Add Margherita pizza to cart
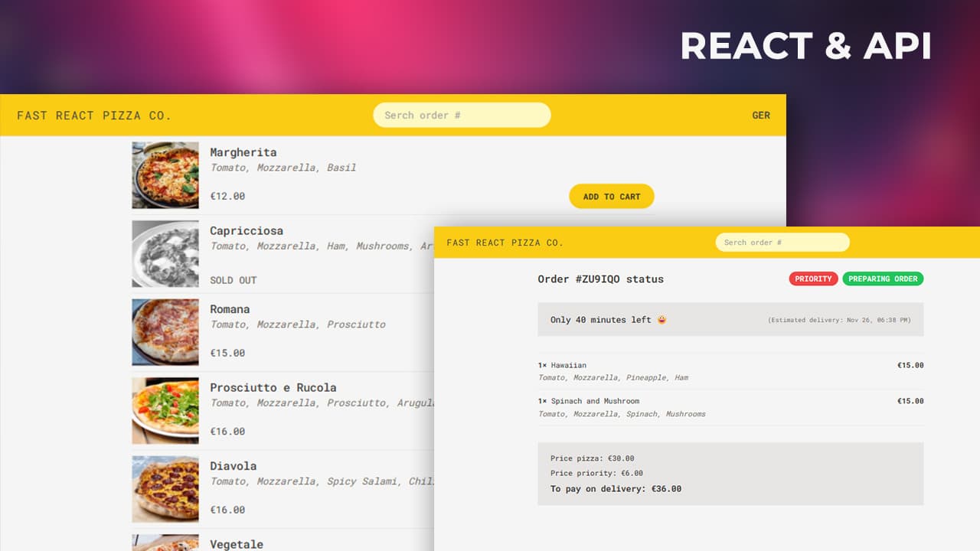The width and height of the screenshot is (980, 551). click(611, 196)
